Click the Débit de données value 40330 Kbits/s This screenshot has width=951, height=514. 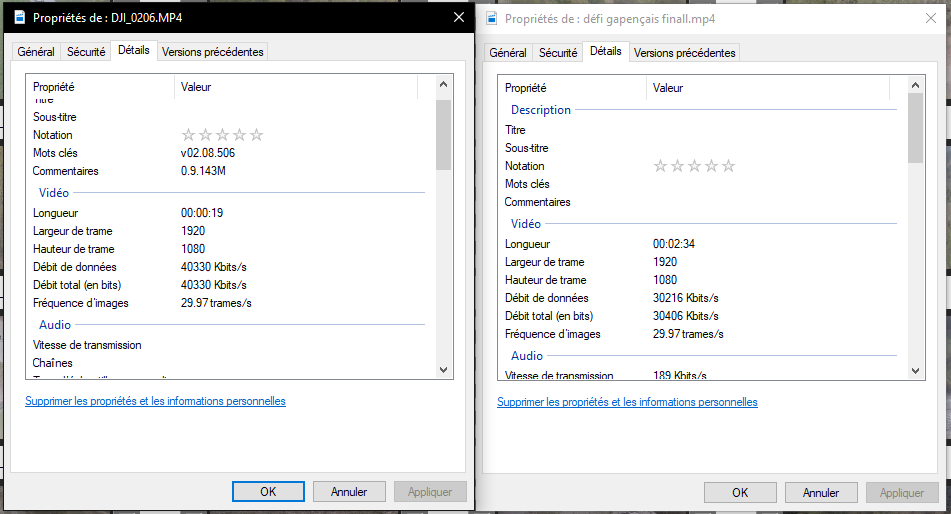click(213, 267)
